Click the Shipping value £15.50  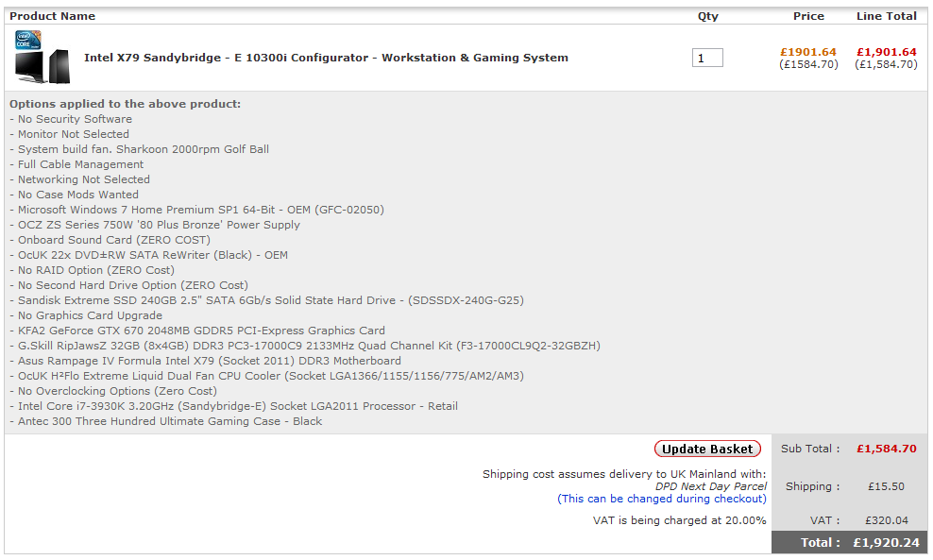pos(886,486)
